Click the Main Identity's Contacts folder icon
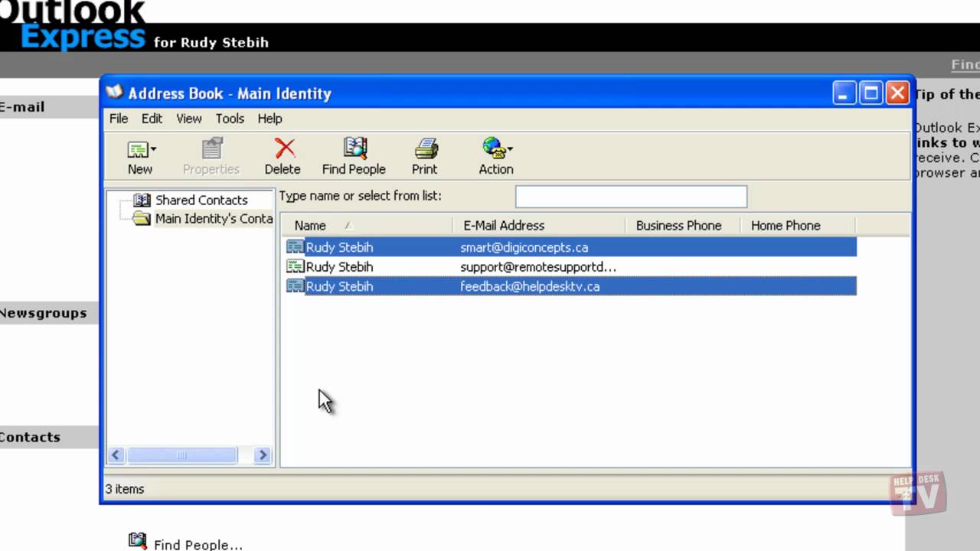The image size is (980, 551). (x=142, y=219)
